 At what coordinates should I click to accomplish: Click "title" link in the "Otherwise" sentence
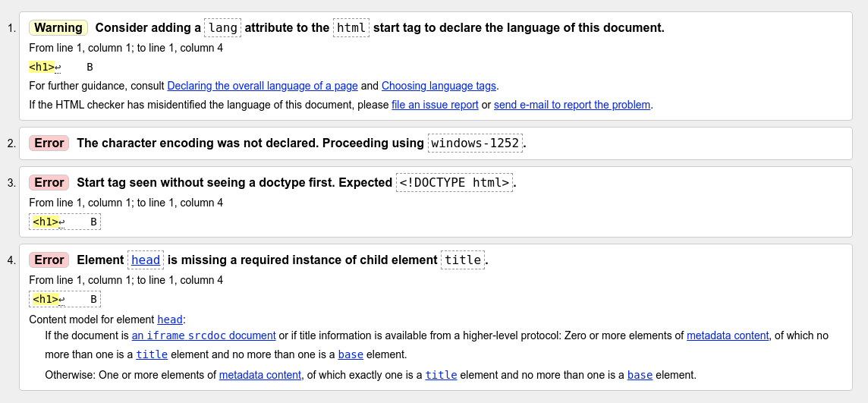441,375
